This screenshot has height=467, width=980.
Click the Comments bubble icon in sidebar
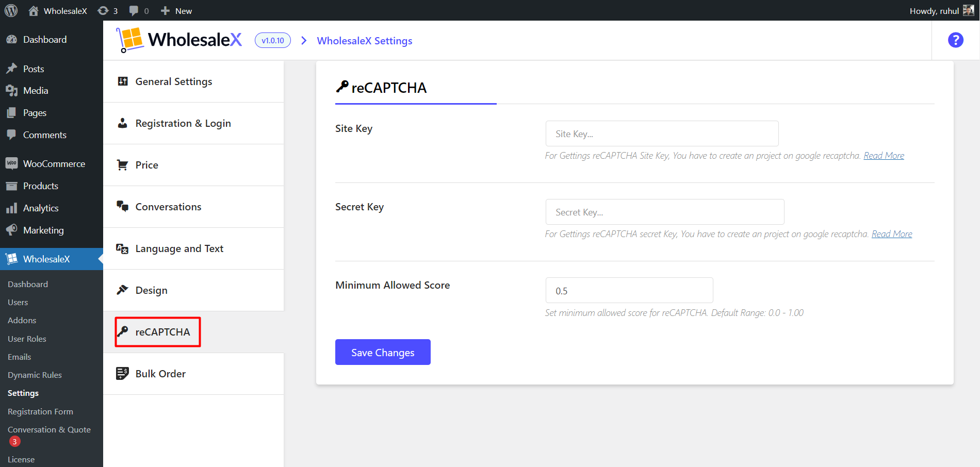(x=11, y=135)
